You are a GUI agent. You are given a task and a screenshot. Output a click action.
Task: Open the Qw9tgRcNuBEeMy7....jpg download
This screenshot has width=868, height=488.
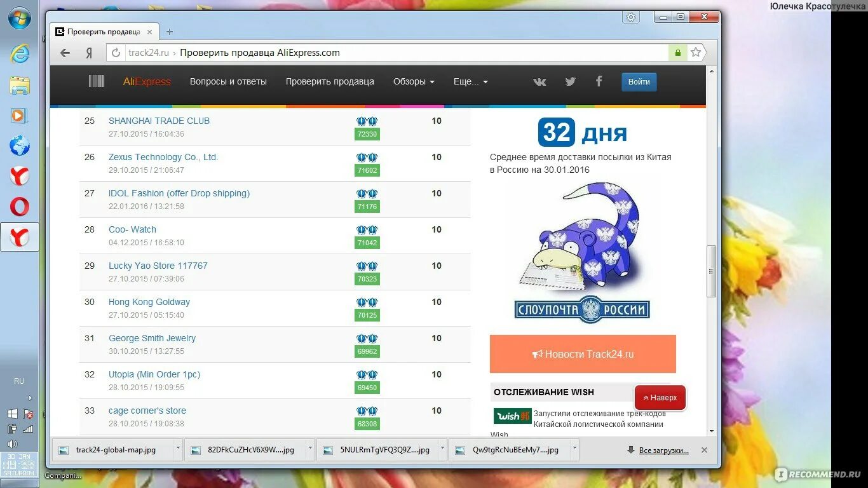pyautogui.click(x=509, y=449)
